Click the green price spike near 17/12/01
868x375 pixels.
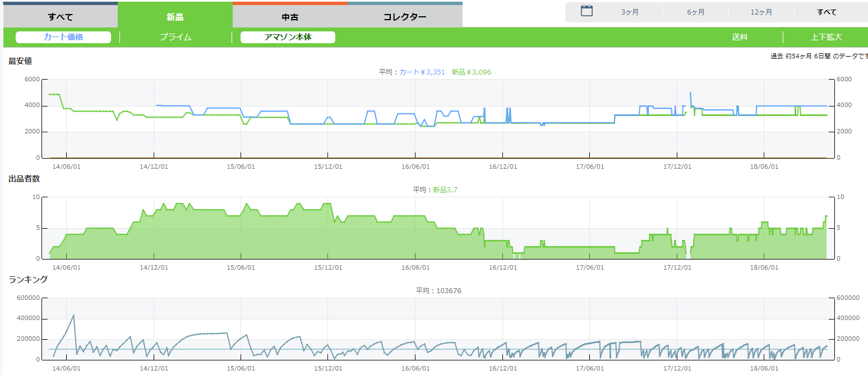(x=690, y=93)
